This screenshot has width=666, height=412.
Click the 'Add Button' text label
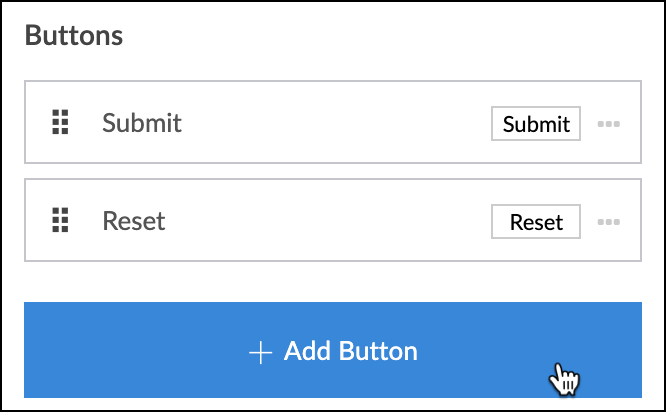350,352
